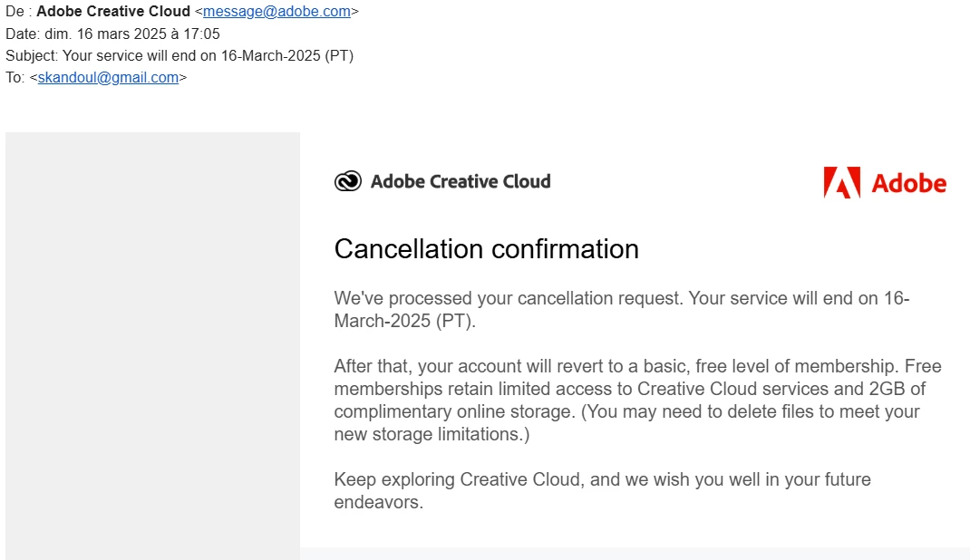This screenshot has width=970, height=560.
Task: Click the red Adobe 'A' logo
Action: (x=841, y=182)
